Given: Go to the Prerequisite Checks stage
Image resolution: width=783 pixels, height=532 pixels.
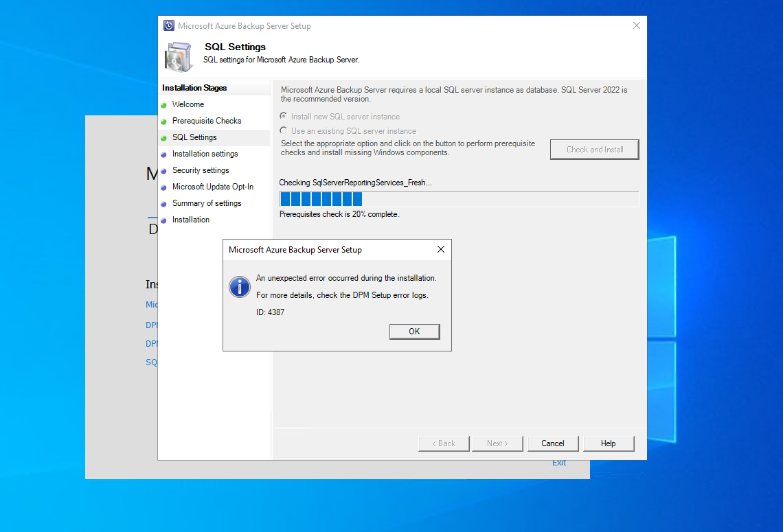Looking at the screenshot, I should click(207, 121).
